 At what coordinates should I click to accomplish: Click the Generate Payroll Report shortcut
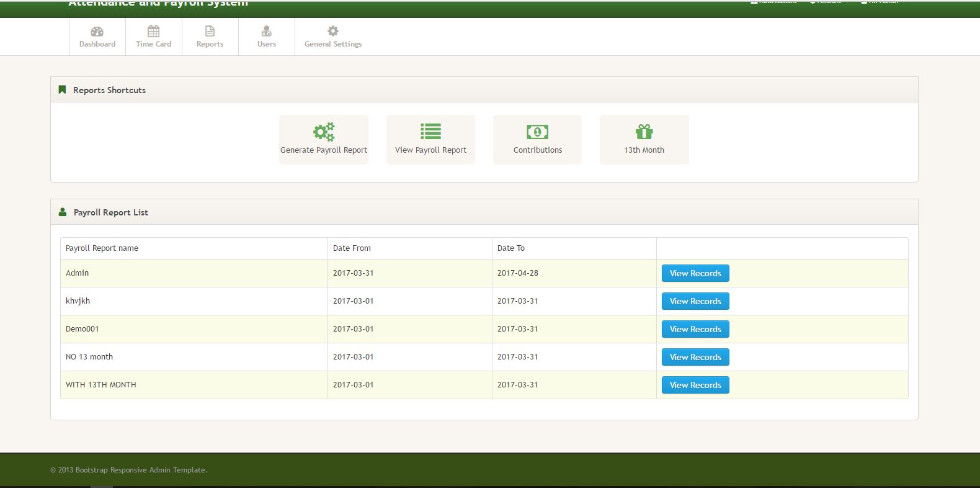(324, 140)
